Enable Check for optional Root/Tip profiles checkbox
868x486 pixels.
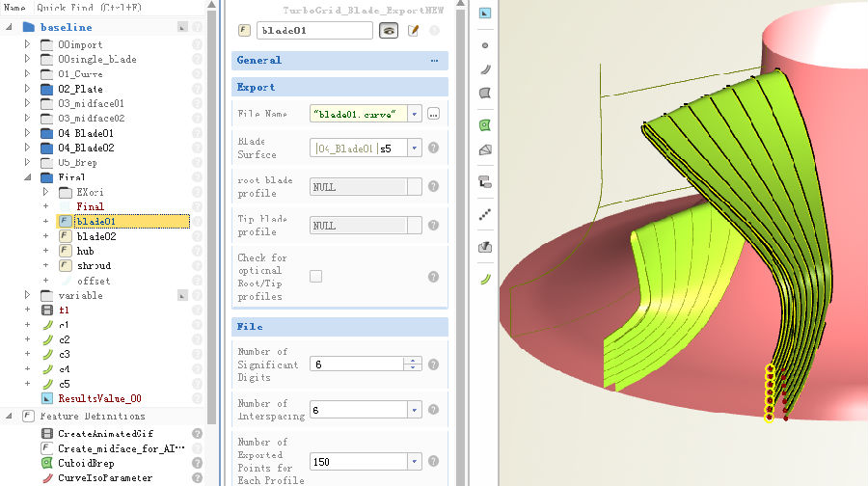[x=316, y=277]
